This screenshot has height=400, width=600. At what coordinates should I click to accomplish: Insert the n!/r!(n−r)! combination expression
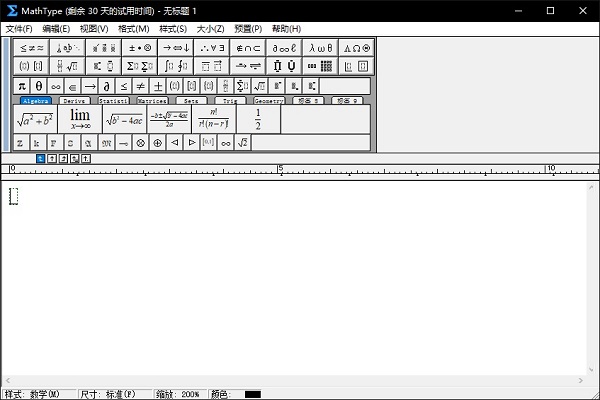[x=214, y=119]
